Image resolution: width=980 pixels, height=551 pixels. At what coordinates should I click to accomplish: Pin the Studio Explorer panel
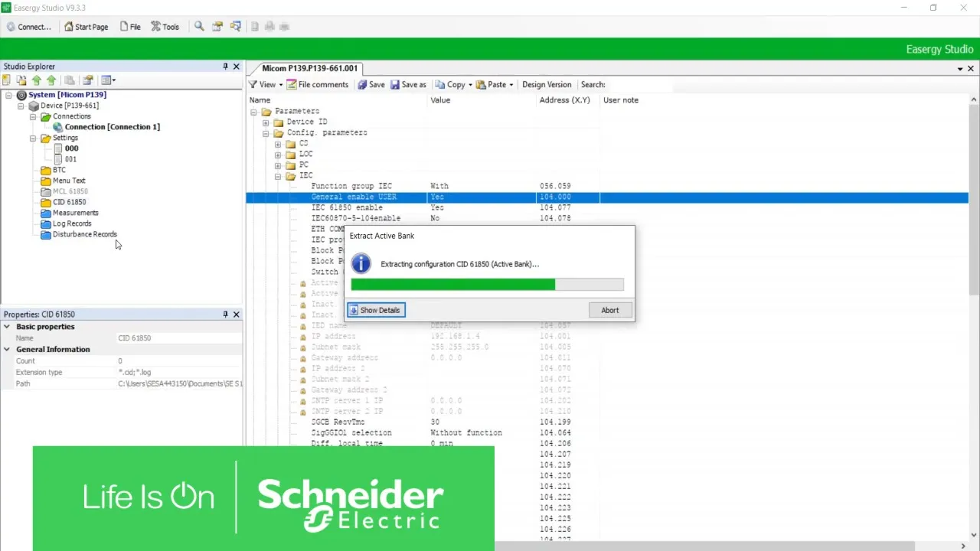[225, 67]
